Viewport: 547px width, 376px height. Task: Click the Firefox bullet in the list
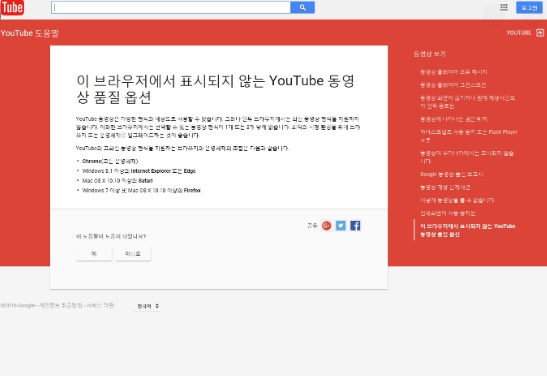(x=141, y=190)
